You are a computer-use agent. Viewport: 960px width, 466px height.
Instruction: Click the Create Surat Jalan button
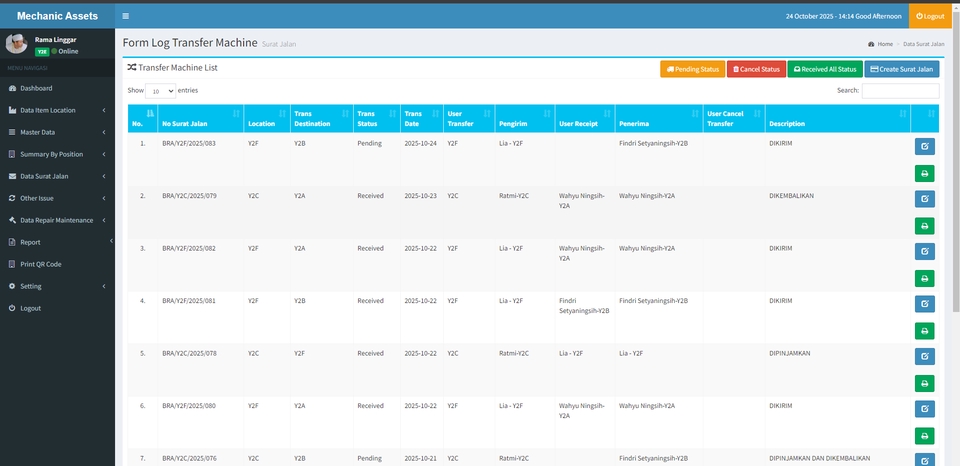tap(901, 69)
